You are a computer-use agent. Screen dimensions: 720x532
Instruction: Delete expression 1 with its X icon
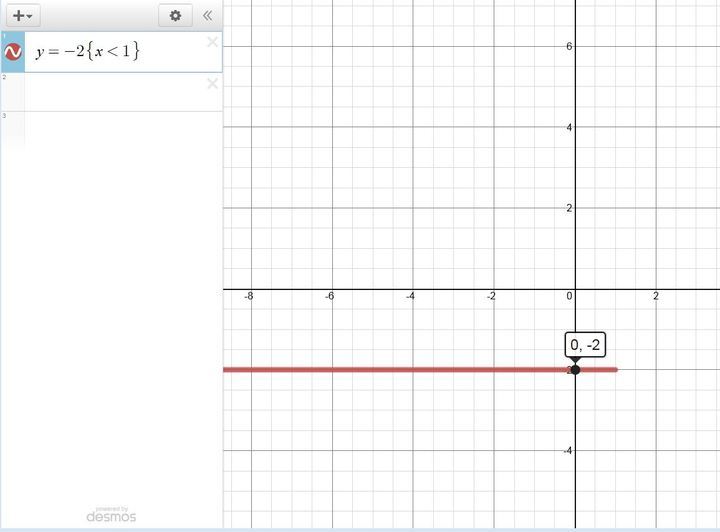[x=212, y=42]
